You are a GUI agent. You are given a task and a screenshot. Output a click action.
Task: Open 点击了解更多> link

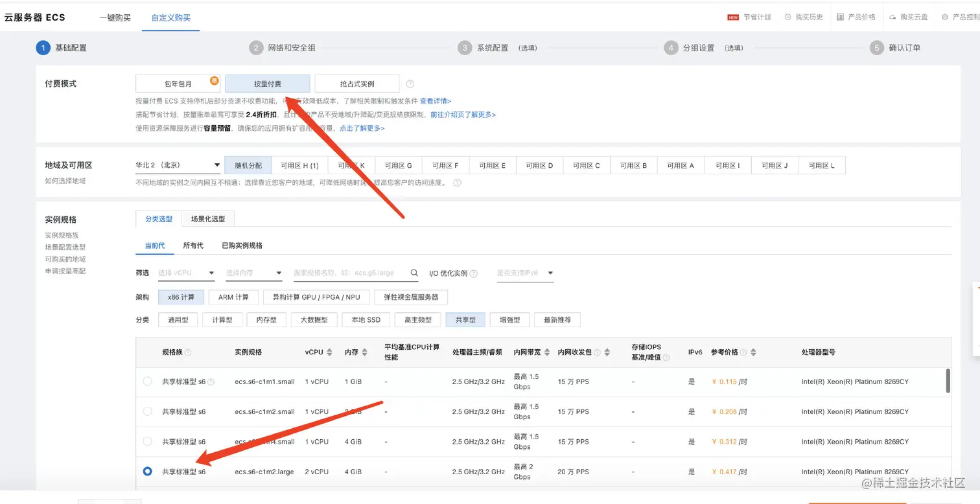(x=362, y=128)
